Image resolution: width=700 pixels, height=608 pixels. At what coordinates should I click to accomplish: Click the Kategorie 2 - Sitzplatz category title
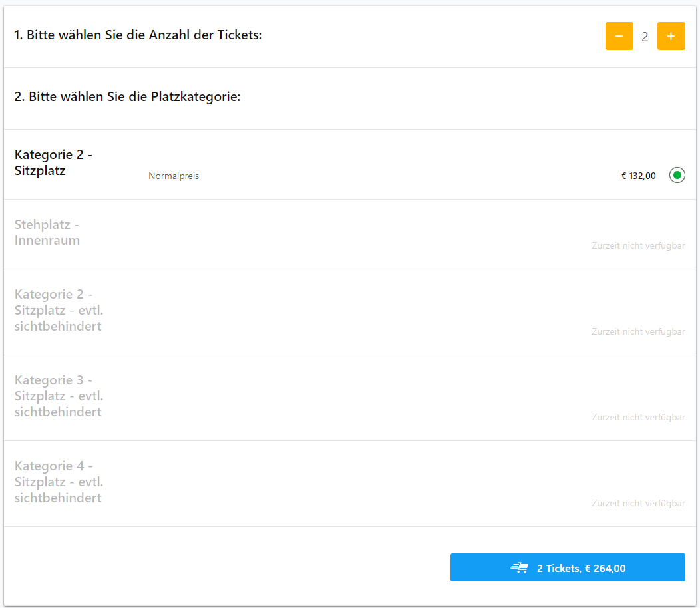53,162
